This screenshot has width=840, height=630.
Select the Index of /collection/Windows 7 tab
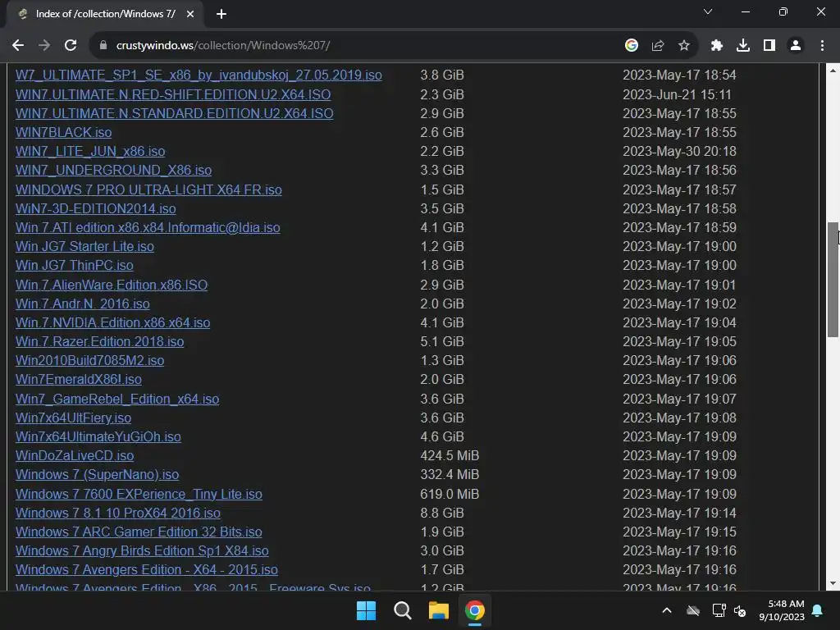[x=105, y=14]
